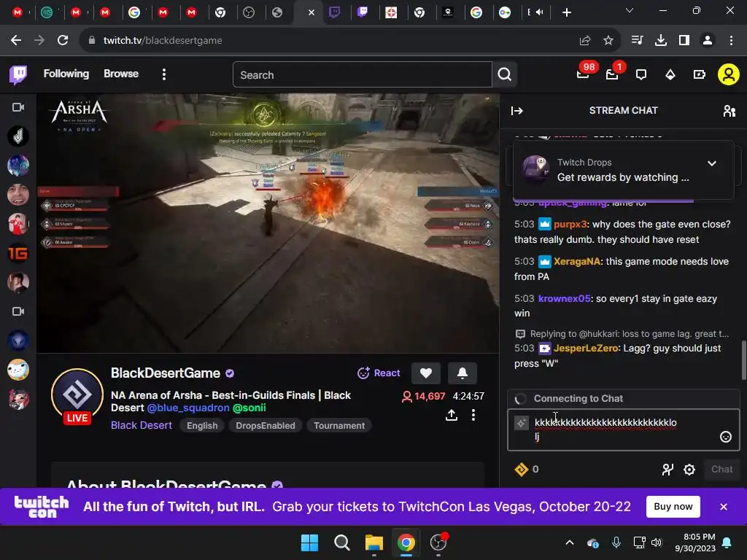Open the user avatar menu

pyautogui.click(x=729, y=75)
